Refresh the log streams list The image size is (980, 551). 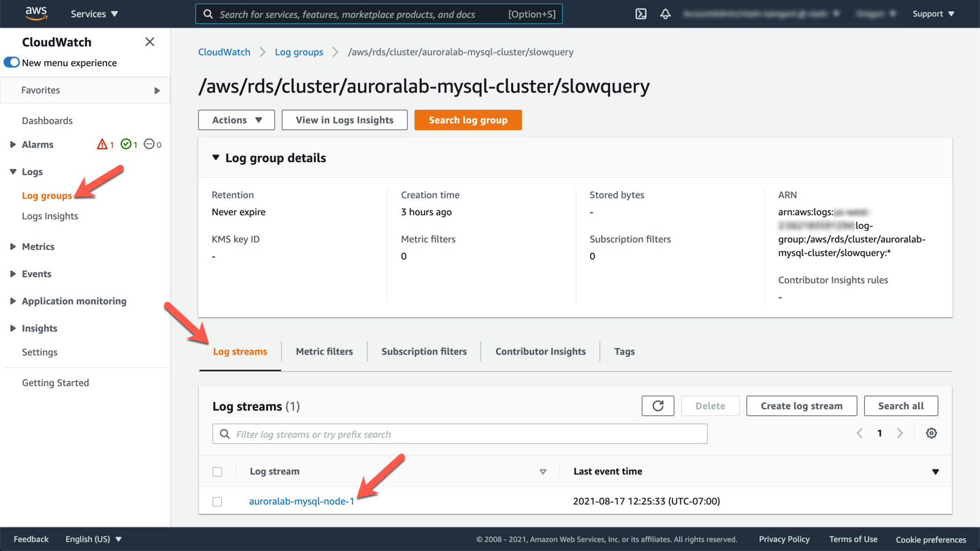pos(657,406)
